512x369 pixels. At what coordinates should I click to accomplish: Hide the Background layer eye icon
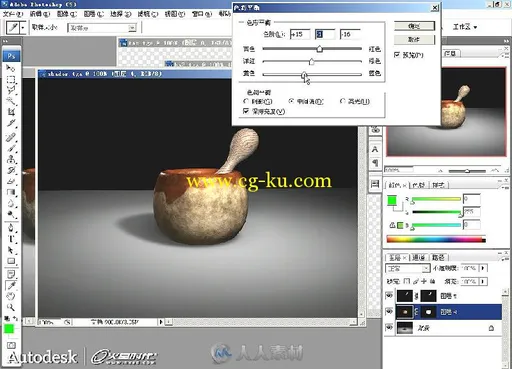pyautogui.click(x=389, y=327)
